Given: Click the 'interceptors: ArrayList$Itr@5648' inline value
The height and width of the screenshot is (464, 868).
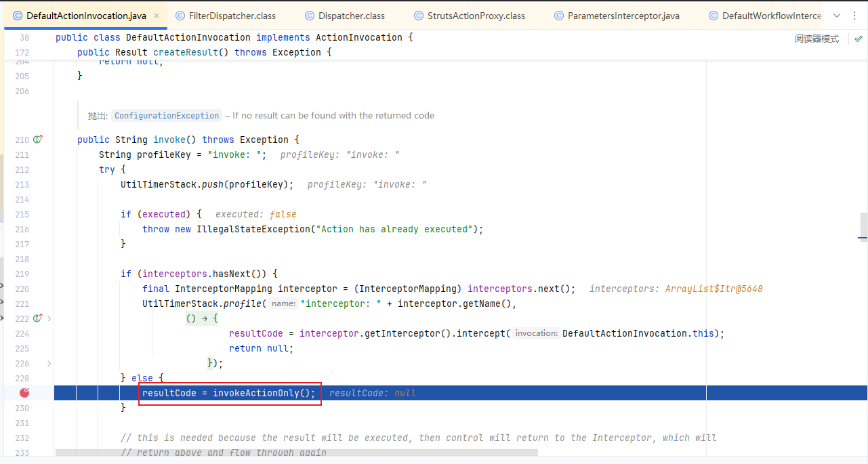Looking at the screenshot, I should click(x=676, y=289).
